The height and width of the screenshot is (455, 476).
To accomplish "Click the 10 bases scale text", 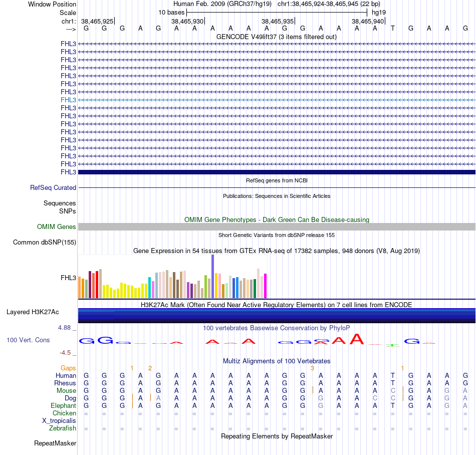I will 171,13.
